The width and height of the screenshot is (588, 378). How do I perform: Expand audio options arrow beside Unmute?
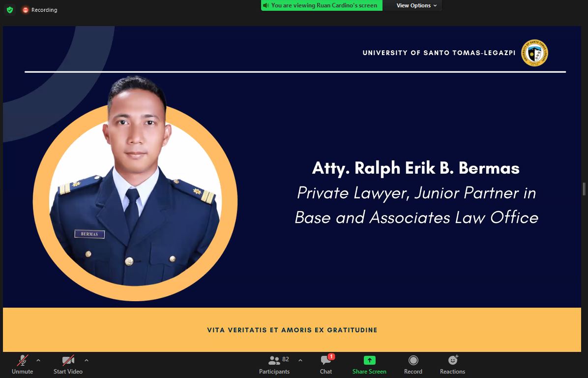coord(38,360)
